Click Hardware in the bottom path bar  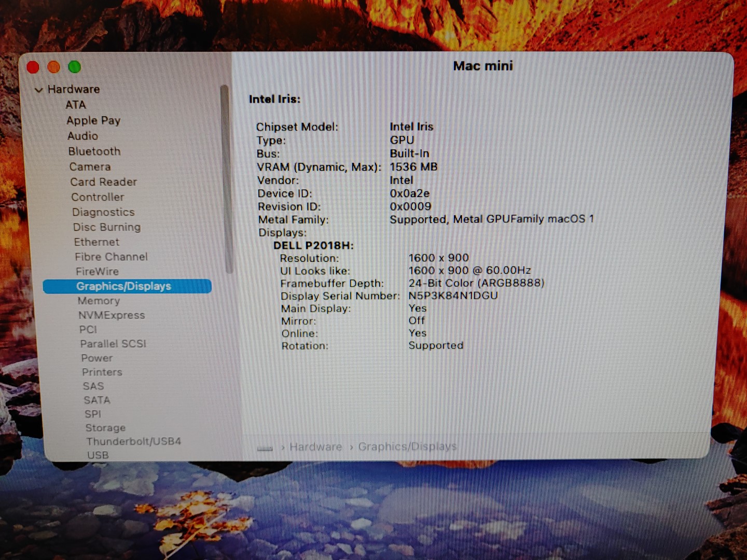tap(316, 447)
